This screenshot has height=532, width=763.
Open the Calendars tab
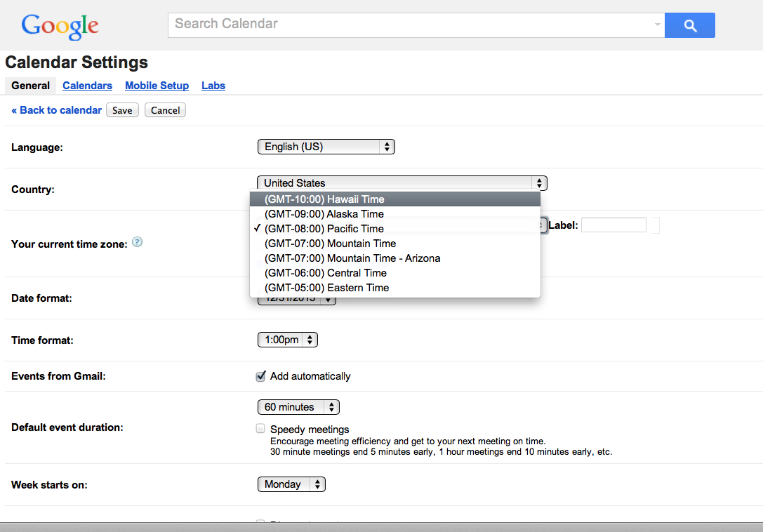(88, 86)
